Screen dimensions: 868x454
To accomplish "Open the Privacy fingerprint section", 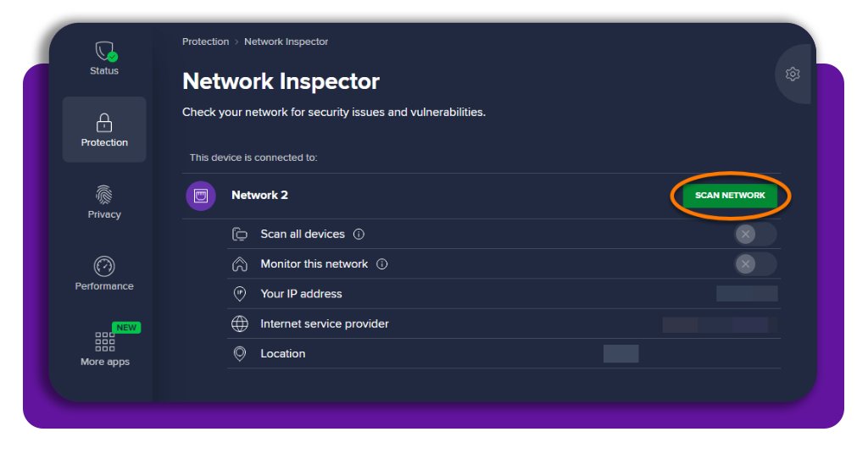I will click(x=104, y=202).
